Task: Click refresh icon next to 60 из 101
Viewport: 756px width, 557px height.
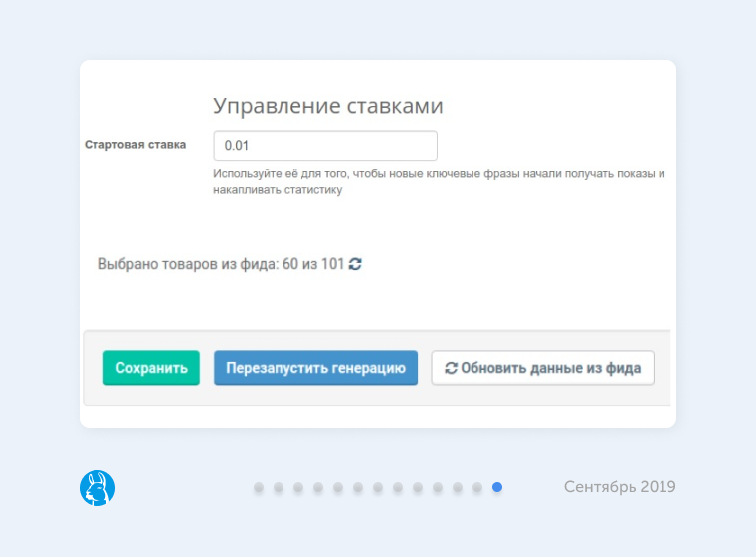Action: point(355,264)
